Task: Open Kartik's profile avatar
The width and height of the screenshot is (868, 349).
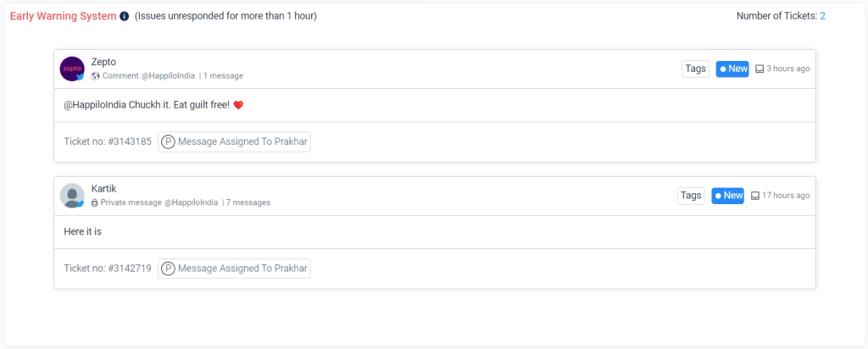Action: pos(72,196)
